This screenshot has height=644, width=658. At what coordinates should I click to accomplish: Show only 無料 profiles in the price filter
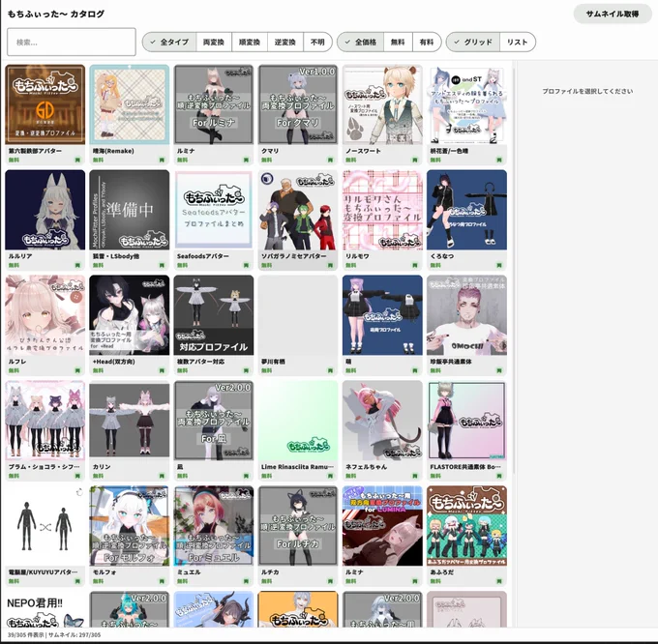pos(398,42)
